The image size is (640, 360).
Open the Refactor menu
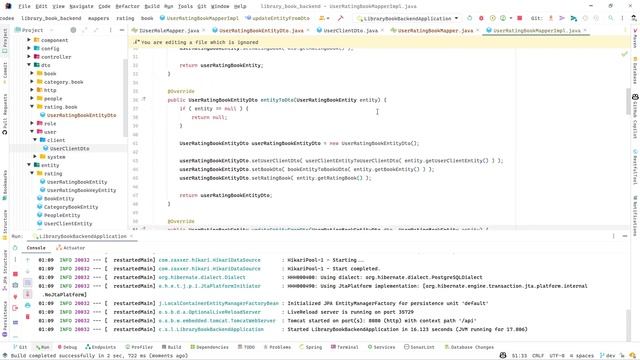pos(127,6)
